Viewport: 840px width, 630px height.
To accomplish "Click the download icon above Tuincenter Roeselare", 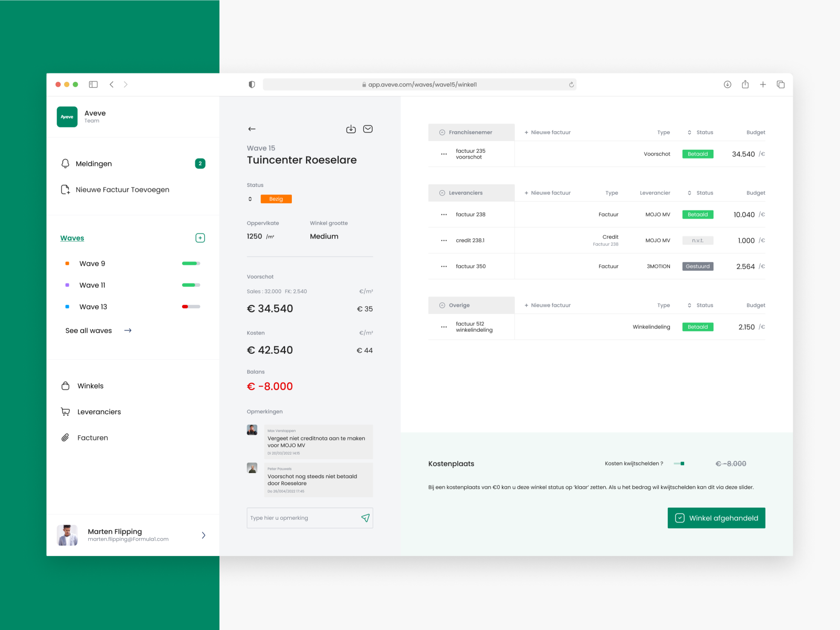I will pos(351,129).
